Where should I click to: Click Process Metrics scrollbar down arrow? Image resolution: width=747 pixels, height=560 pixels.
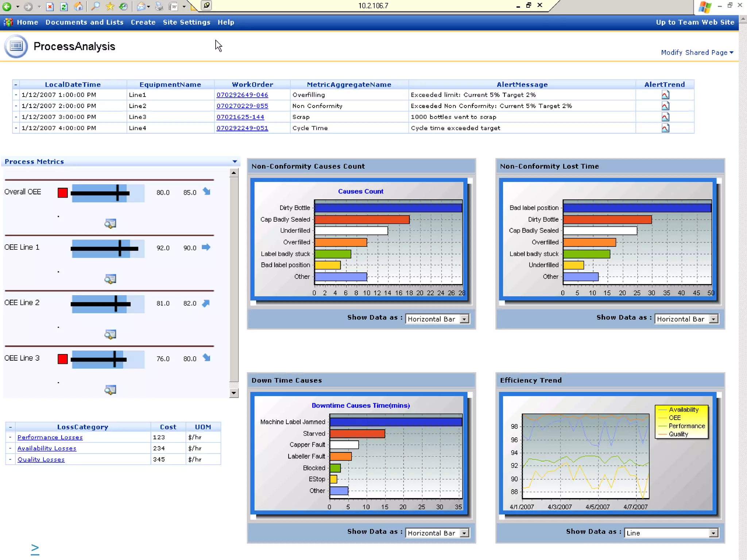click(x=234, y=393)
